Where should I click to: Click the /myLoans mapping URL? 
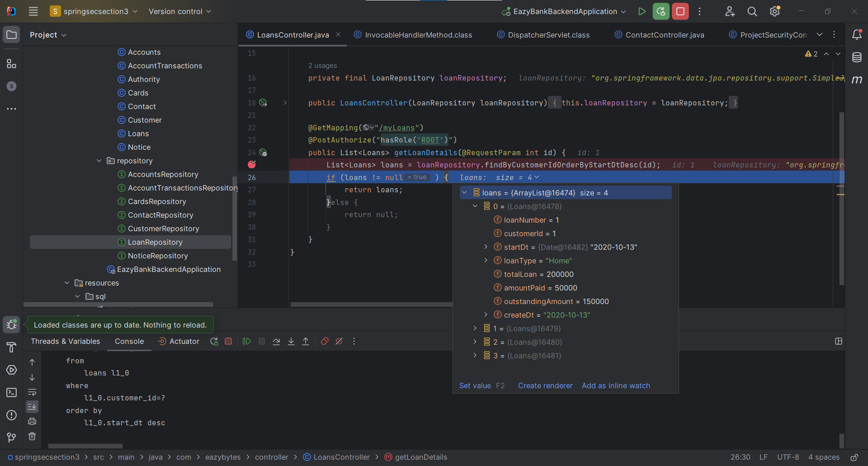tap(396, 128)
